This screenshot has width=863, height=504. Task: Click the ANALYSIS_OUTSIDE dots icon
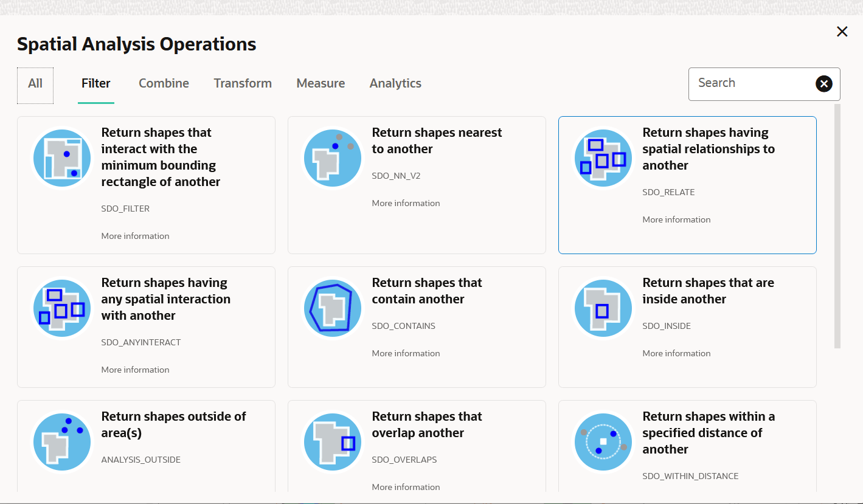coord(62,442)
